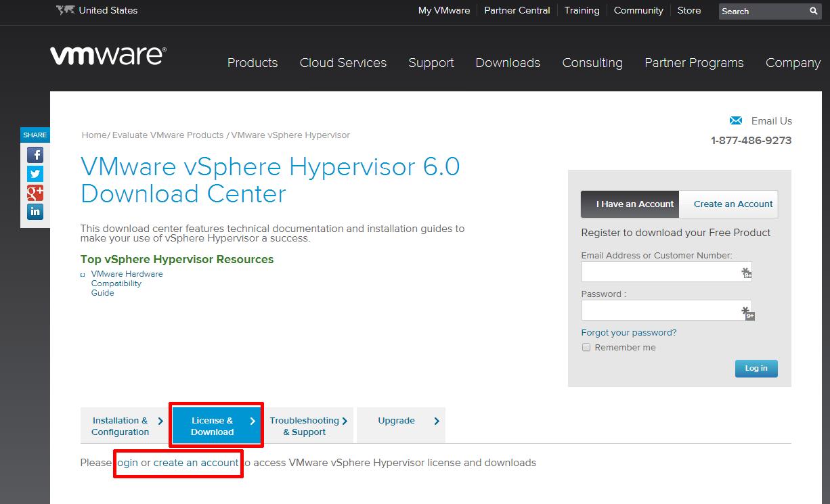Open the Cloud Services menu
The image size is (830, 504).
pyautogui.click(x=343, y=63)
